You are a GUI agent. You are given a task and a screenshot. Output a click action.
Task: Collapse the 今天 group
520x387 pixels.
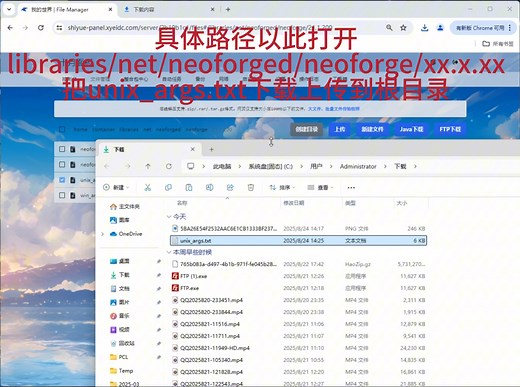pos(169,217)
